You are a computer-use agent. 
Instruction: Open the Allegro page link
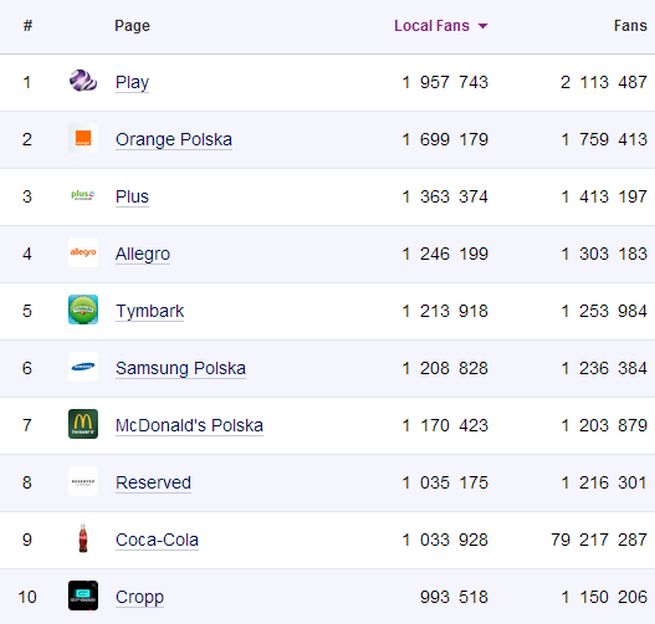pyautogui.click(x=142, y=254)
